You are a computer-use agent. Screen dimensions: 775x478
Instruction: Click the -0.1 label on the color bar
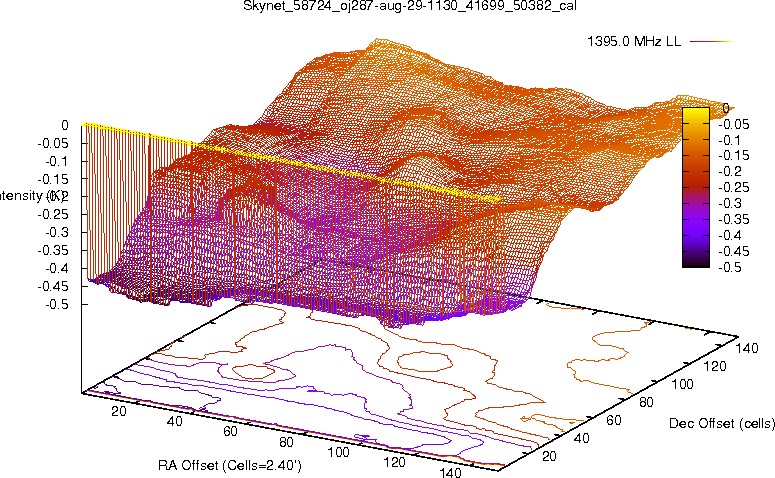point(730,140)
